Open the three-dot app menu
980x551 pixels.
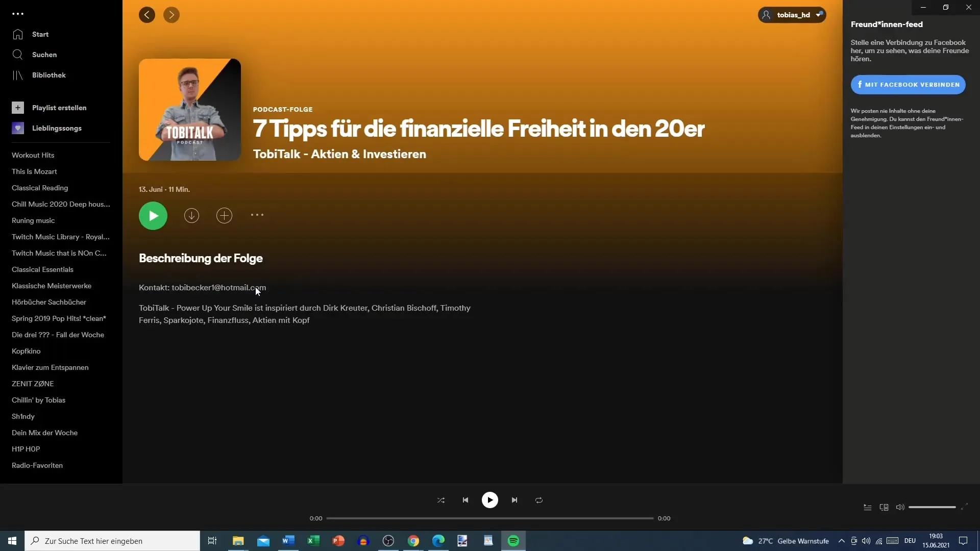coord(18,14)
